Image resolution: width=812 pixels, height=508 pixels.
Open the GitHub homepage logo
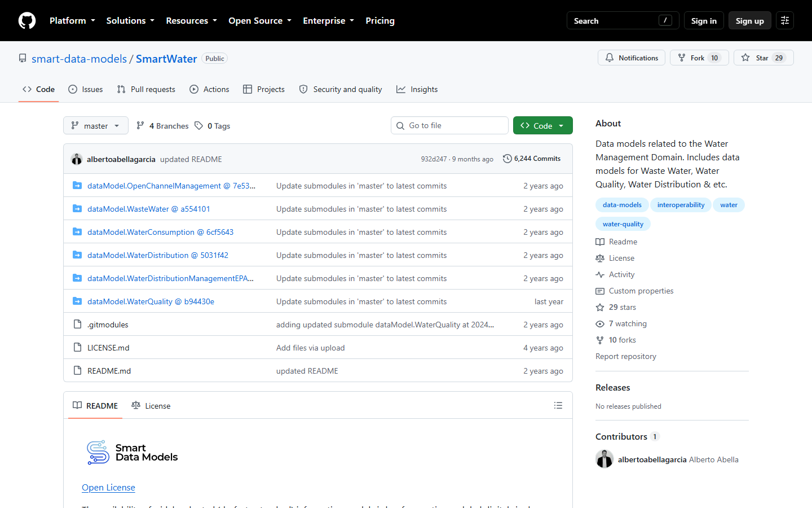(x=27, y=21)
